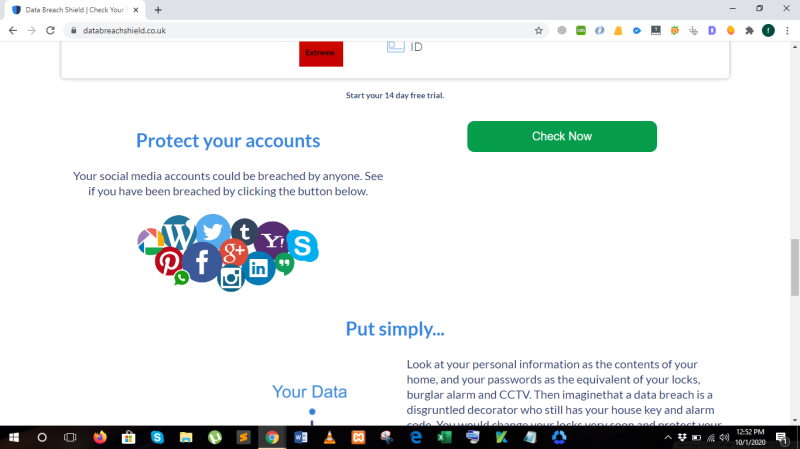The height and width of the screenshot is (449, 800).
Task: Open Wi-Fi network settings tray icon
Action: click(x=711, y=437)
